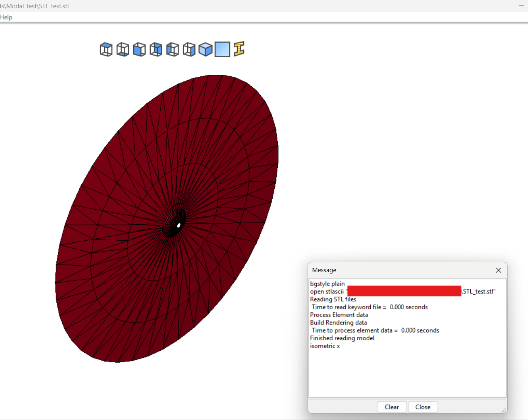
Task: Pick the right face view cube icon
Action: tap(189, 49)
